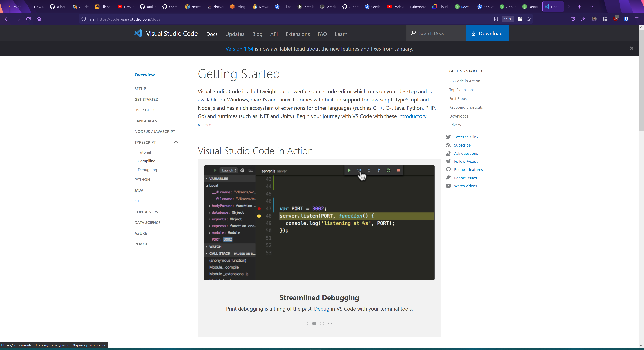Select the FAQ menu item
The height and width of the screenshot is (350, 644).
[322, 34]
